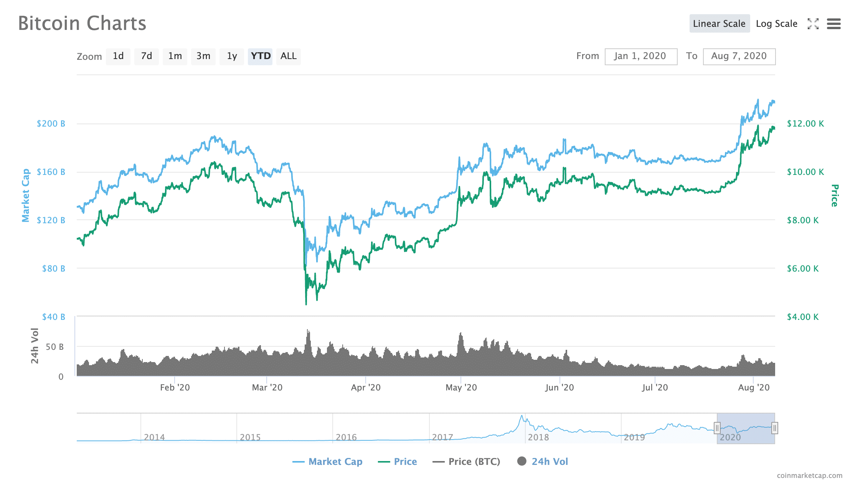Switch to Log Scale

point(776,24)
